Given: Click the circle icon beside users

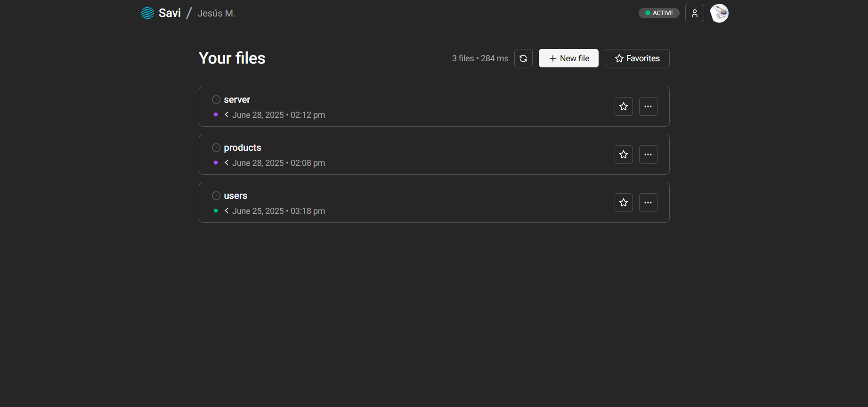Looking at the screenshot, I should (x=216, y=195).
